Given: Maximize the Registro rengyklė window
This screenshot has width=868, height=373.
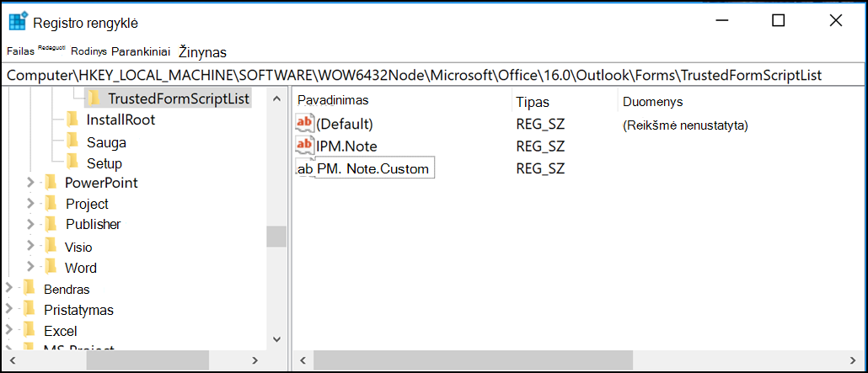Looking at the screenshot, I should tap(779, 21).
